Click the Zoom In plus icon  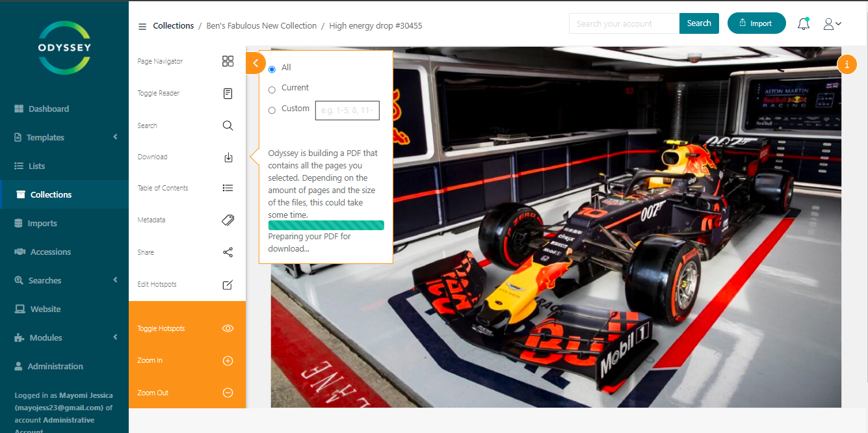coord(228,361)
